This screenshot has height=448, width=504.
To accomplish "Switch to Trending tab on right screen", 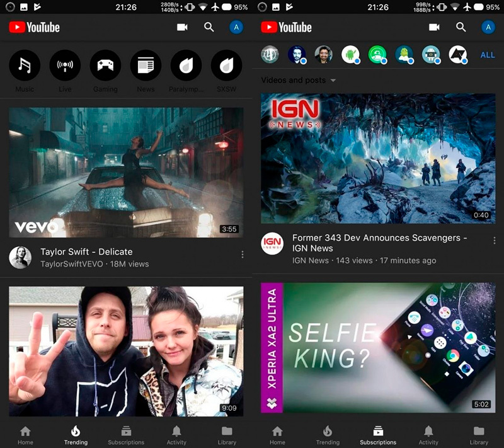I will tap(328, 435).
